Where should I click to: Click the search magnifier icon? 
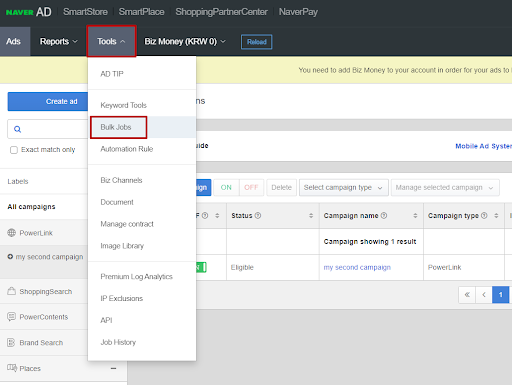[x=18, y=129]
